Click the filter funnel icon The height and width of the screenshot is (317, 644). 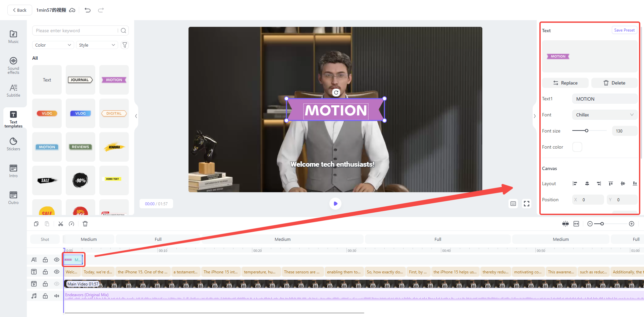(125, 45)
